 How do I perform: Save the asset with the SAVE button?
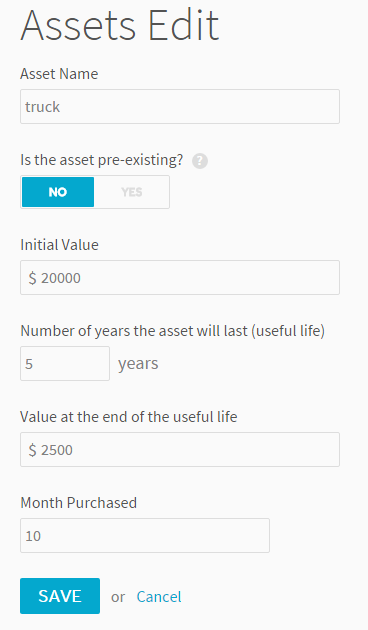tap(60, 596)
